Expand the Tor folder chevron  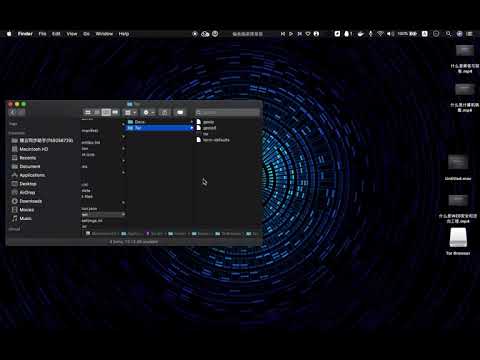pyautogui.click(x=191, y=128)
